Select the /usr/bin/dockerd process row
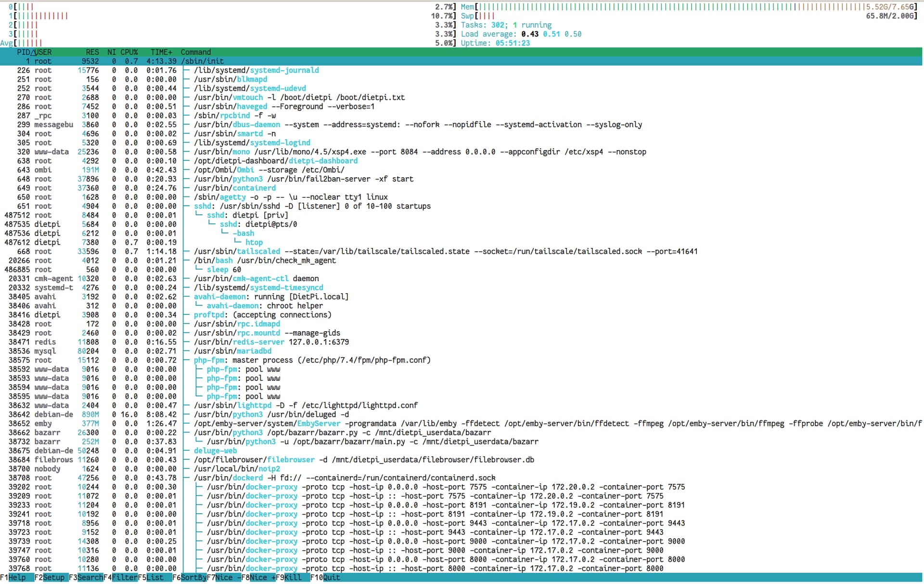Image resolution: width=924 pixels, height=584 pixels. pos(461,478)
